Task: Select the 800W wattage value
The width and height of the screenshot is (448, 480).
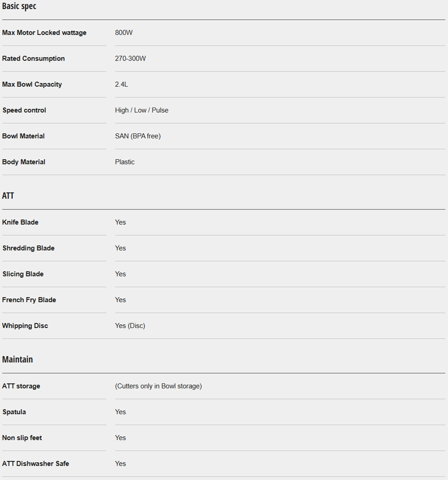Action: (x=124, y=33)
